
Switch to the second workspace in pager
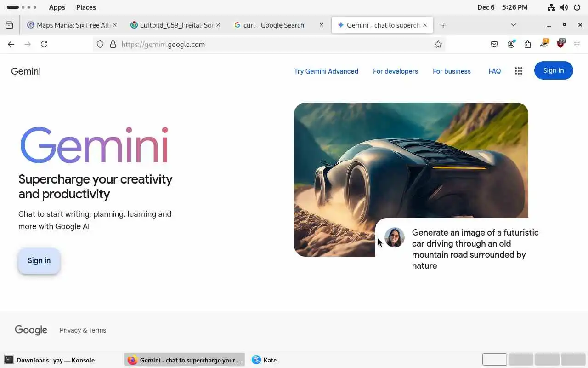click(x=521, y=360)
